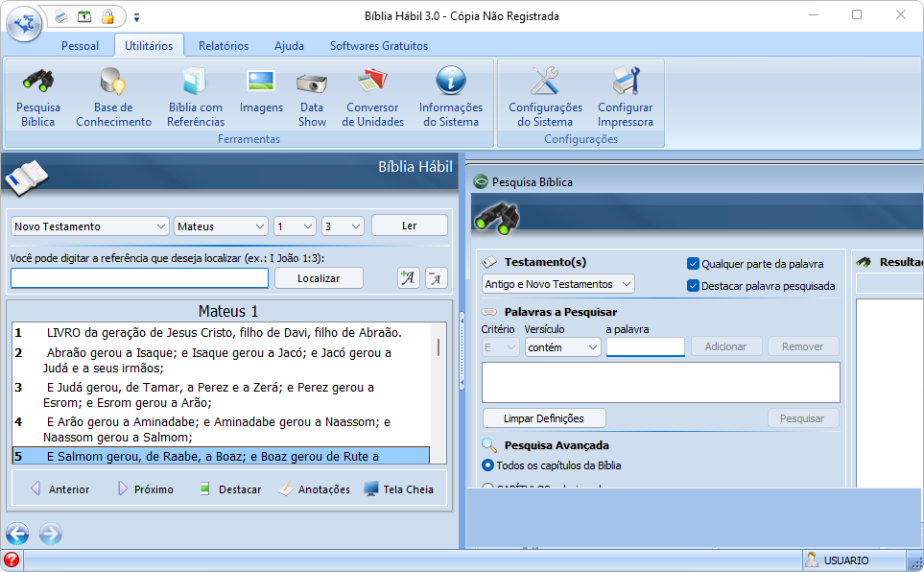Open Softwares Gratuitos tab
Screen dimensions: 924x572
[379, 46]
